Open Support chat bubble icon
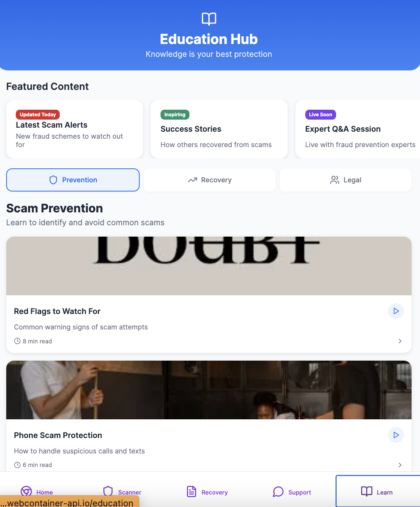Screen dimensions: 420x507 278,492
